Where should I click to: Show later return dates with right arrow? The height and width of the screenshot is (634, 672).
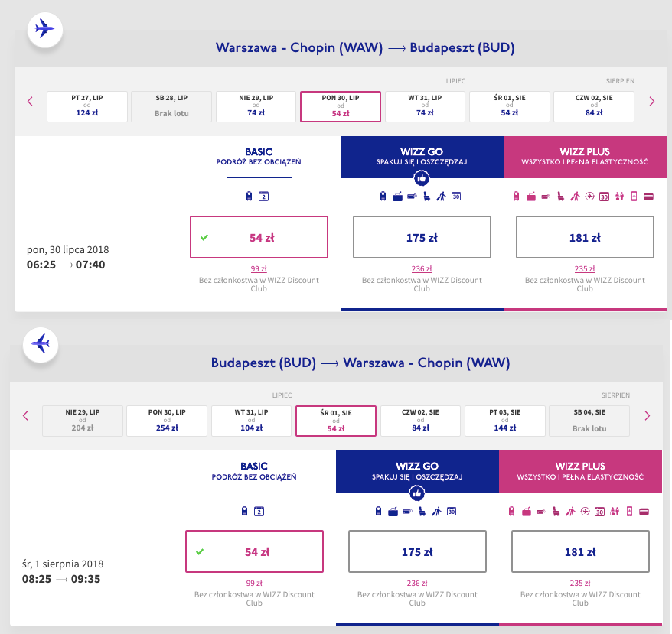[648, 415]
